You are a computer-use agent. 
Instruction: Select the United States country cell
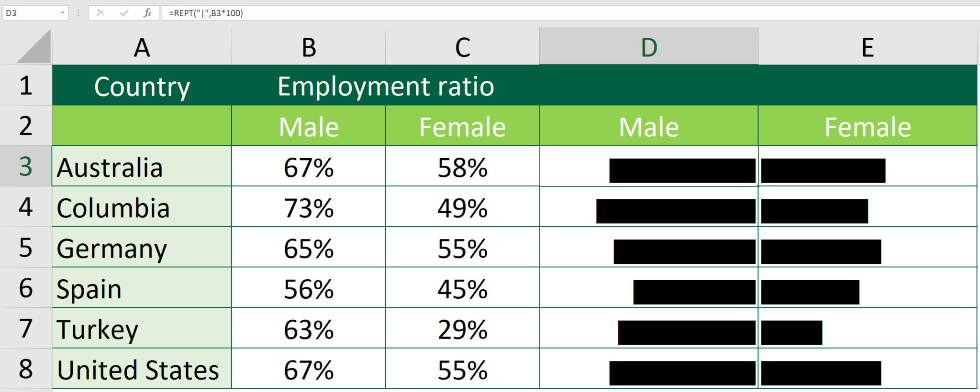142,369
